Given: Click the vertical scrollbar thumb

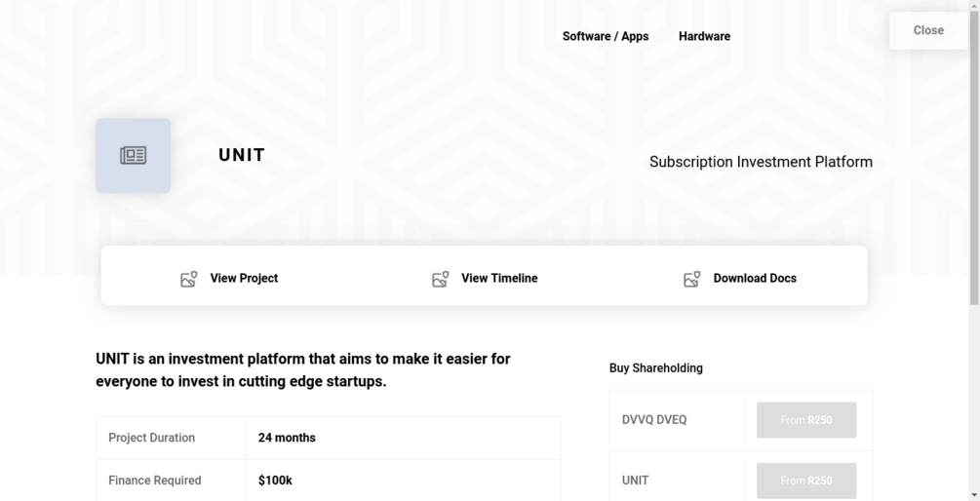Looking at the screenshot, I should point(974,156).
